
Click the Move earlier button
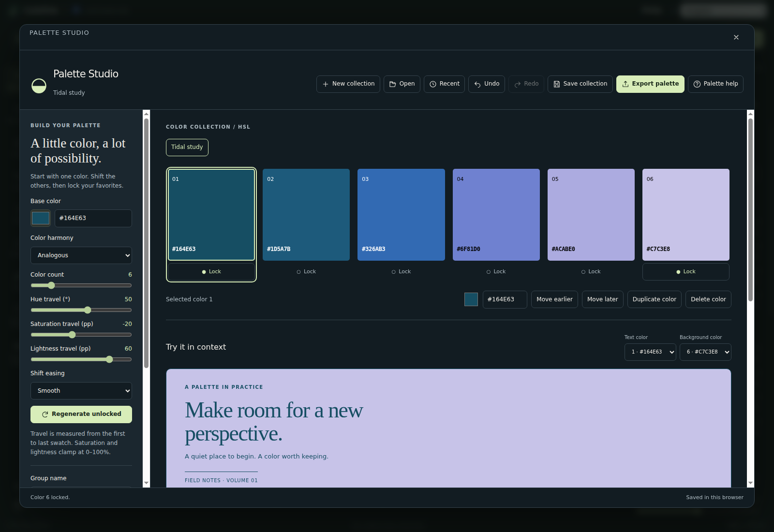(554, 299)
